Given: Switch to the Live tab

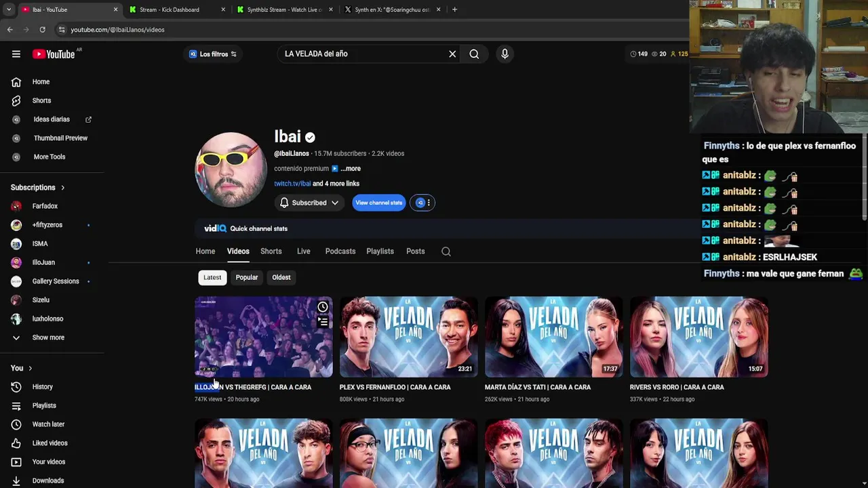Looking at the screenshot, I should tap(304, 251).
